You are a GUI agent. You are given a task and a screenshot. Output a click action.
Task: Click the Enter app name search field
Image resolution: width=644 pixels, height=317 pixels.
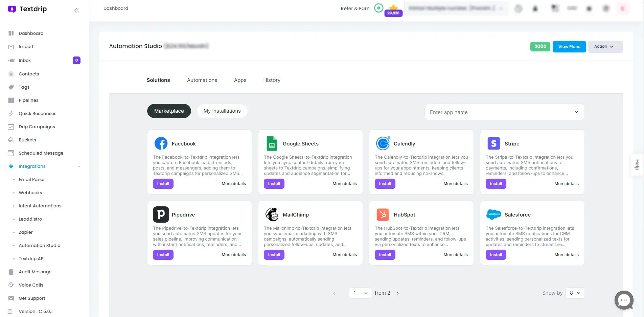[501, 112]
